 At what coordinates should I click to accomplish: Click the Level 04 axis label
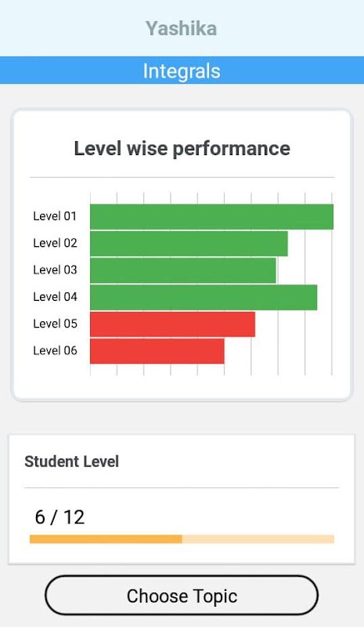pyautogui.click(x=55, y=297)
